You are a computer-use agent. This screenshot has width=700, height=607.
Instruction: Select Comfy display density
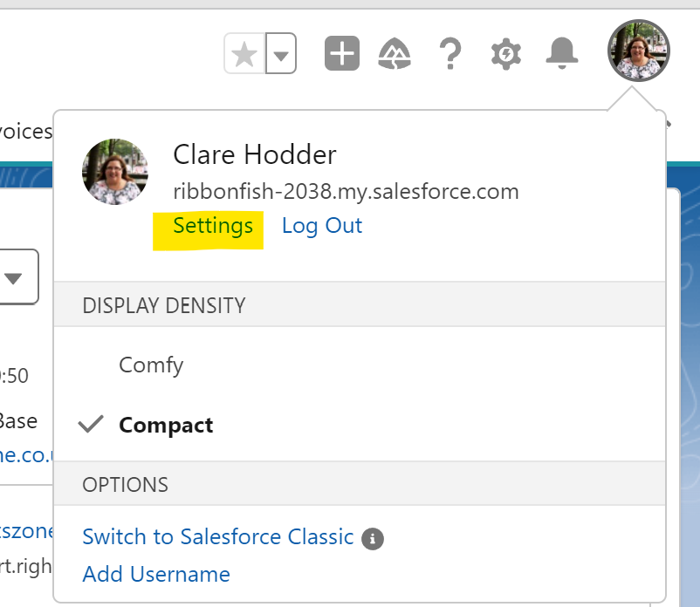pos(151,365)
